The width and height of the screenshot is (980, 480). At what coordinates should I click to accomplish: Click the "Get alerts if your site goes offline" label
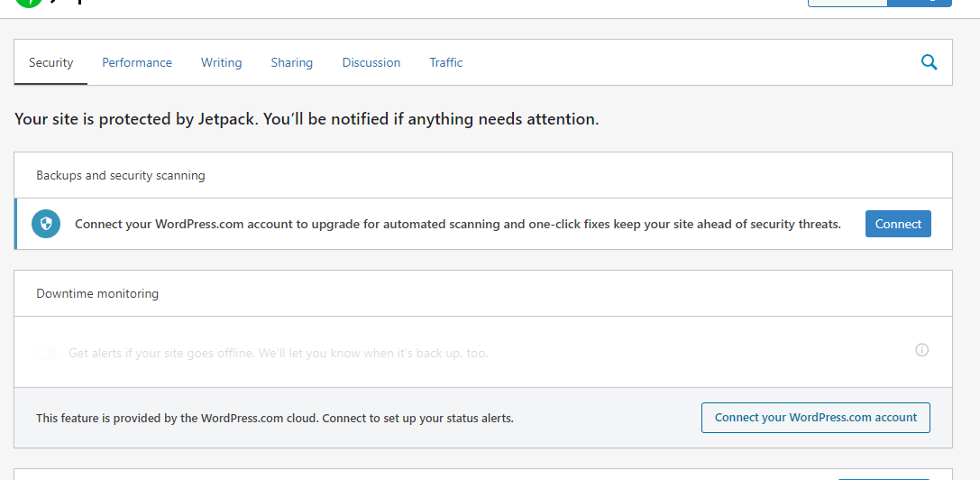[278, 353]
